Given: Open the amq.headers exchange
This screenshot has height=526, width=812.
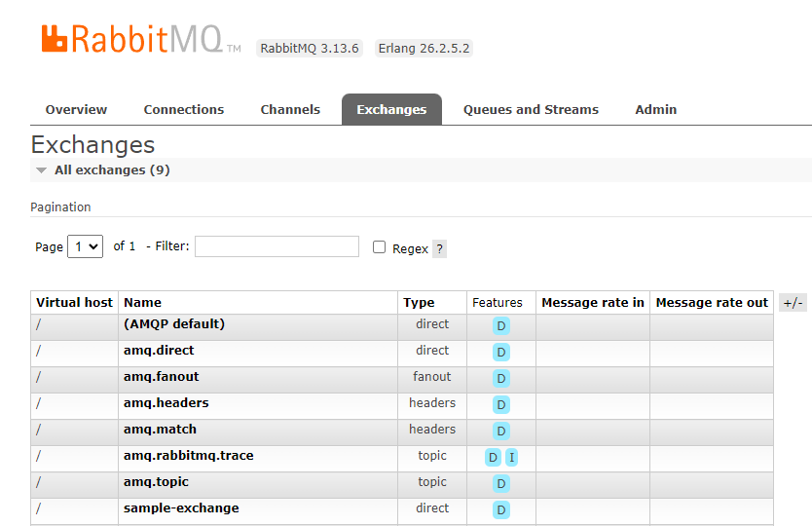Looking at the screenshot, I should pyautogui.click(x=166, y=402).
